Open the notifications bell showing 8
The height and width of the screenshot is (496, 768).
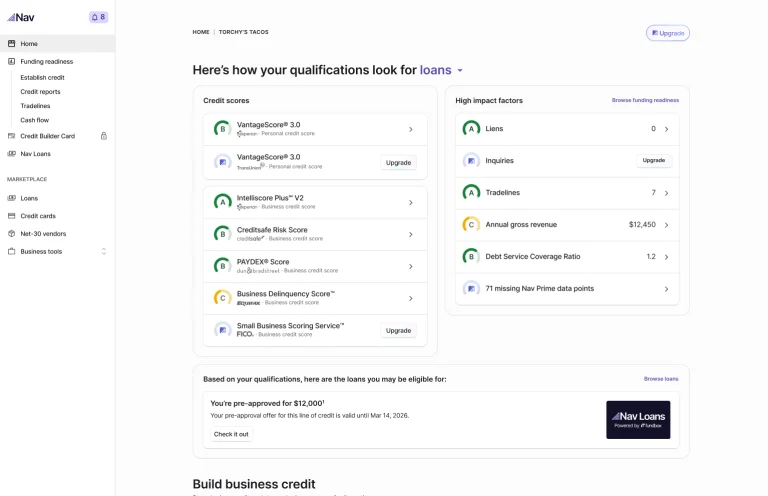[x=98, y=17]
